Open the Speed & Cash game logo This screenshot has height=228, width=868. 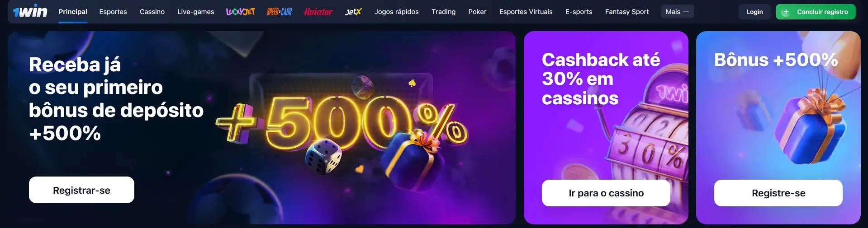click(279, 12)
